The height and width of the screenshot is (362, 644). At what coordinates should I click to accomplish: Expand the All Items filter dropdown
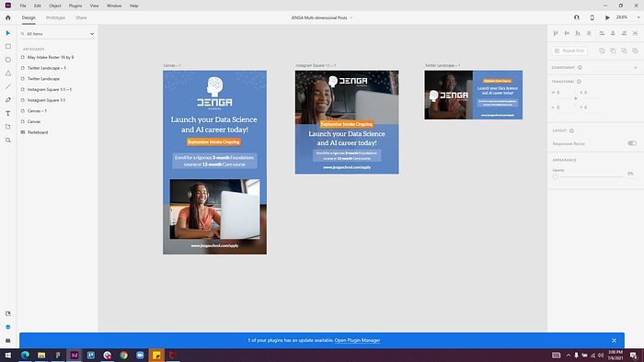coord(92,34)
